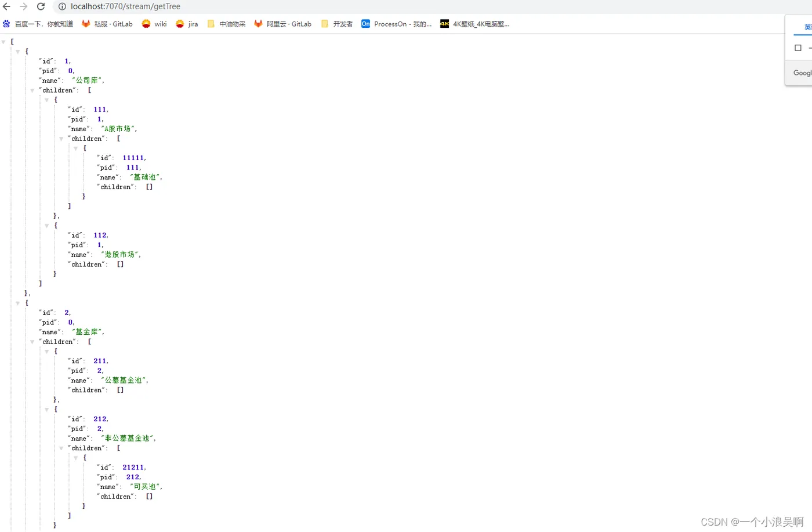Open the 百度一下，你就知道 bookmark
812x532 pixels.
coord(38,24)
